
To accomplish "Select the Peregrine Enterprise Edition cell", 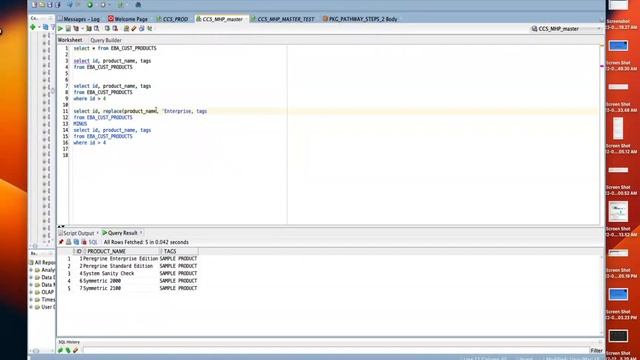I will coord(121,259).
